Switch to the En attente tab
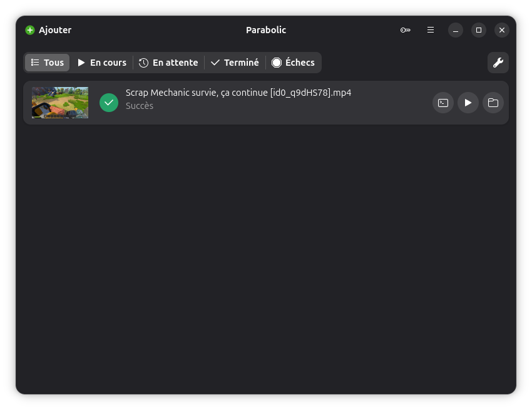532x410 pixels. tap(168, 63)
